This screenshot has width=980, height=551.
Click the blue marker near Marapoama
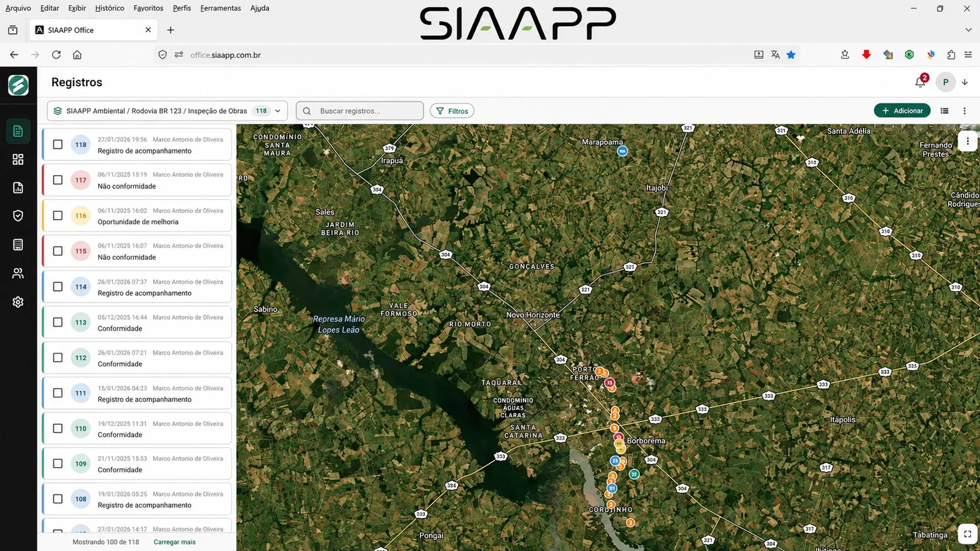pyautogui.click(x=622, y=151)
